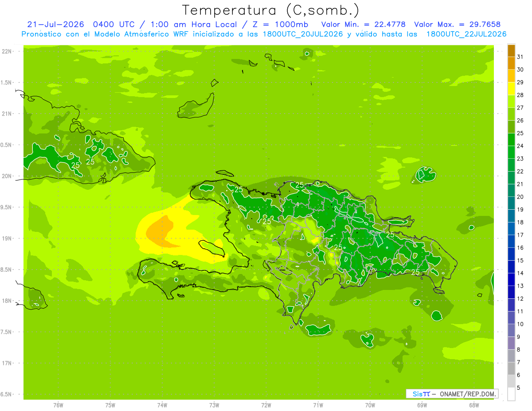Screen dimensions: 532x411
Task: Click the "69W" longitude axis label
Action: pyautogui.click(x=422, y=405)
